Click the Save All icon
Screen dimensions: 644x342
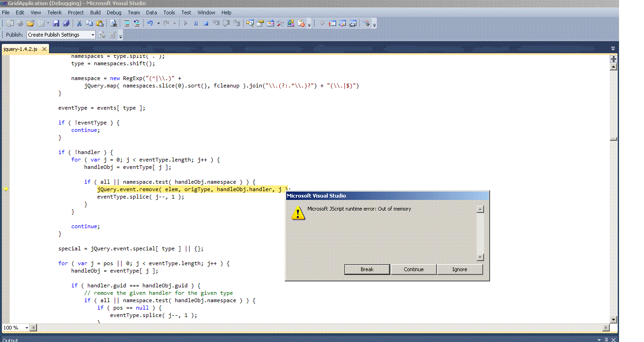66,23
